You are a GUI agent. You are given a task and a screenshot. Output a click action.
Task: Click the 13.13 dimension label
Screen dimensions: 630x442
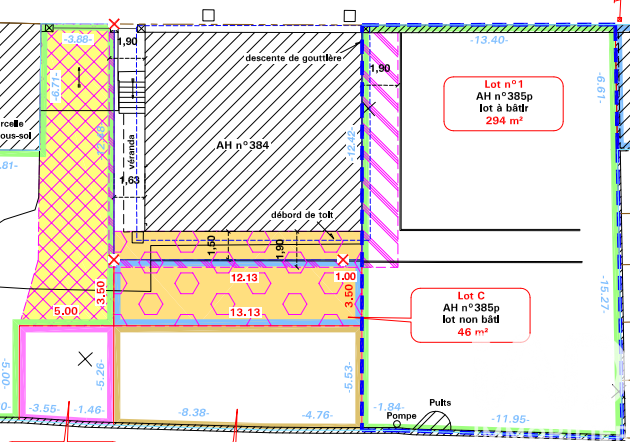(x=245, y=312)
